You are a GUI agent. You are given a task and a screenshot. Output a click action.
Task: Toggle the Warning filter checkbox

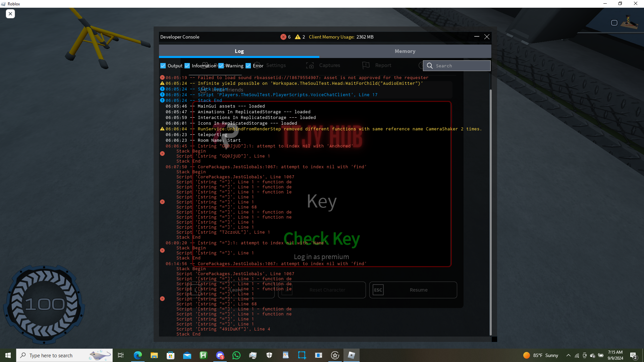221,66
